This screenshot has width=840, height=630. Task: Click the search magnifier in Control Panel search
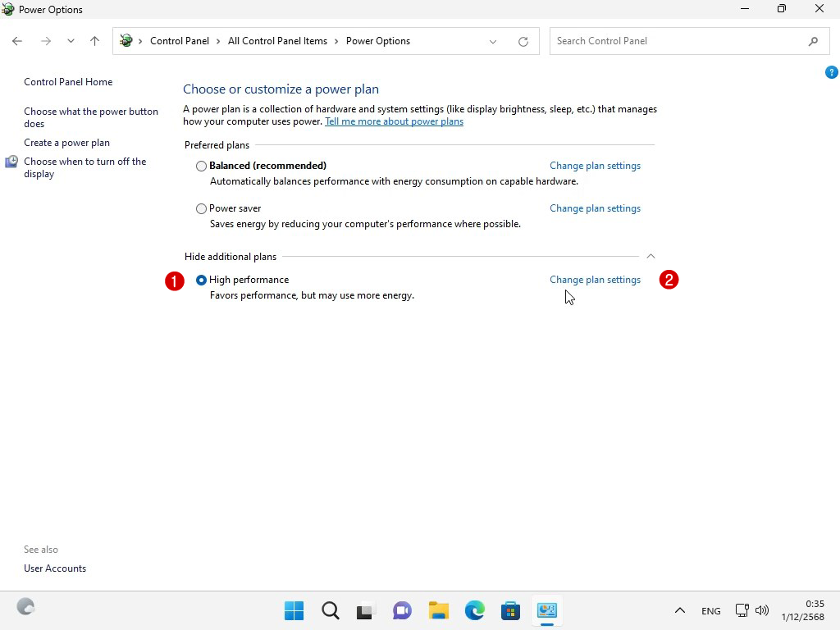coord(813,41)
